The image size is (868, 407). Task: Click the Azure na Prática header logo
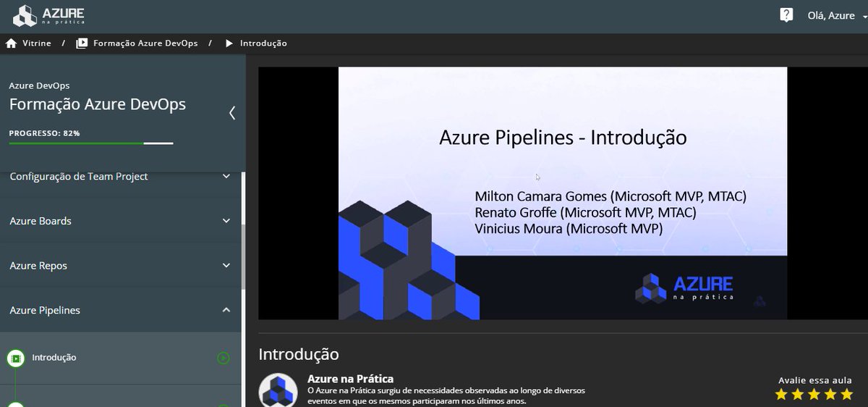coord(49,16)
